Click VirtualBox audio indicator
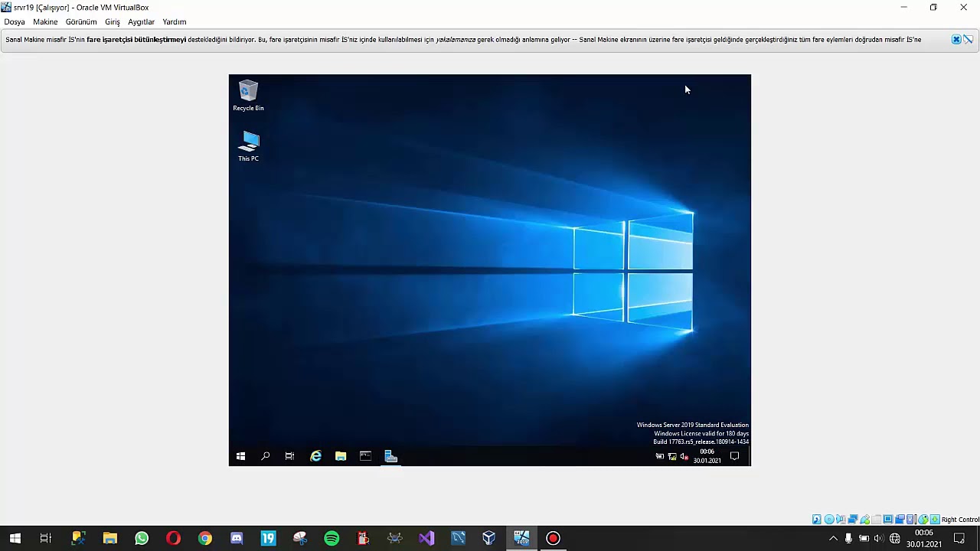 (x=841, y=520)
